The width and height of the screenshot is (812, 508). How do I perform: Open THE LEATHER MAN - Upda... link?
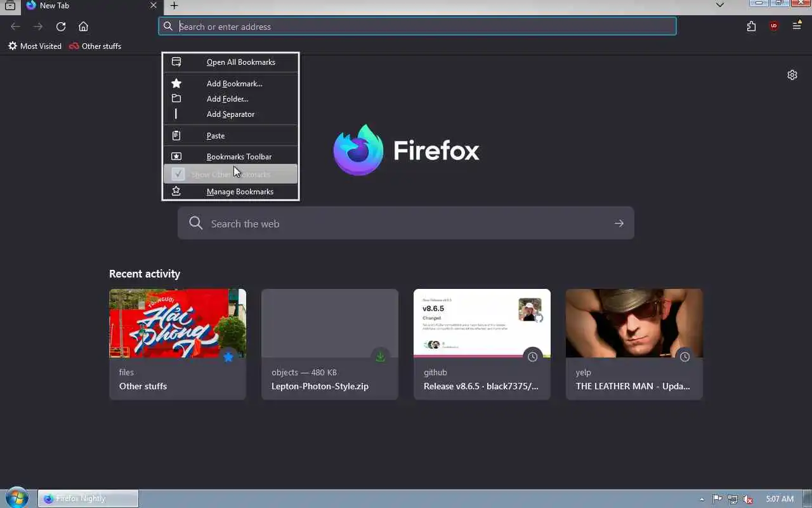[632, 386]
